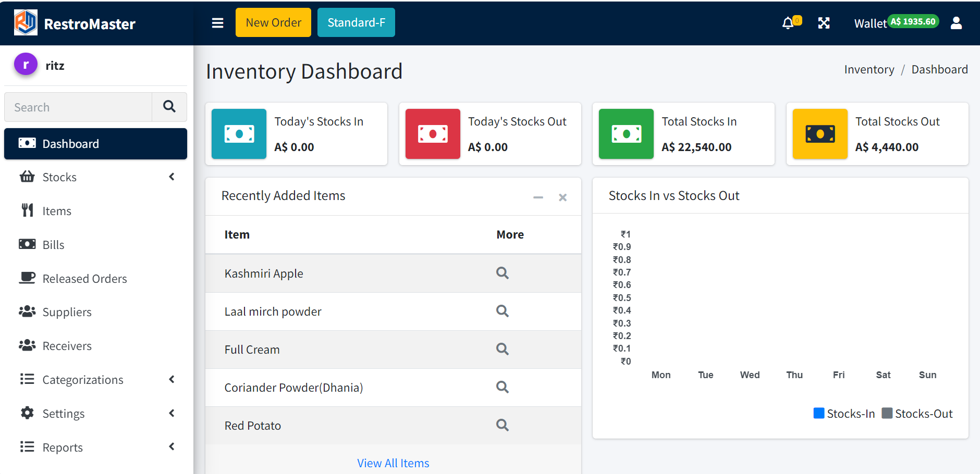Open the user profile icon
This screenshot has height=474, width=980.
[x=956, y=23]
